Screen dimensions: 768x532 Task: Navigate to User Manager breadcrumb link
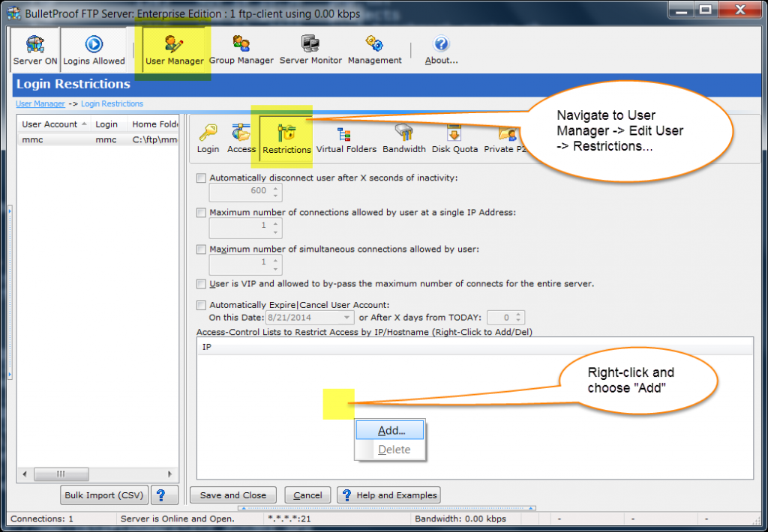coord(40,103)
